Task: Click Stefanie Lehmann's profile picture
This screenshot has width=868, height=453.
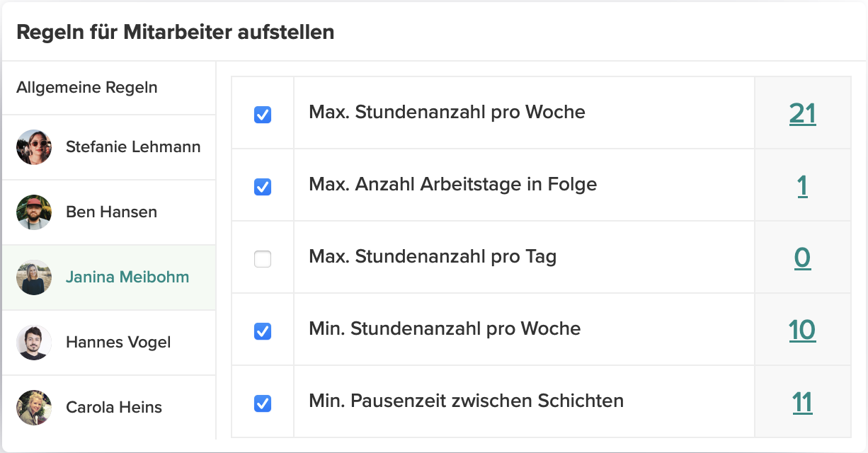Action: coord(34,147)
